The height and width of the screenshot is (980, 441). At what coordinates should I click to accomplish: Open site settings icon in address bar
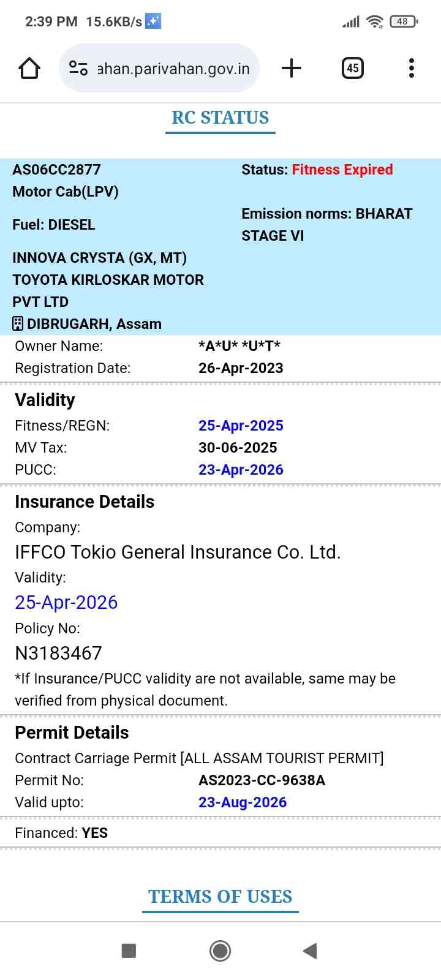tap(78, 68)
